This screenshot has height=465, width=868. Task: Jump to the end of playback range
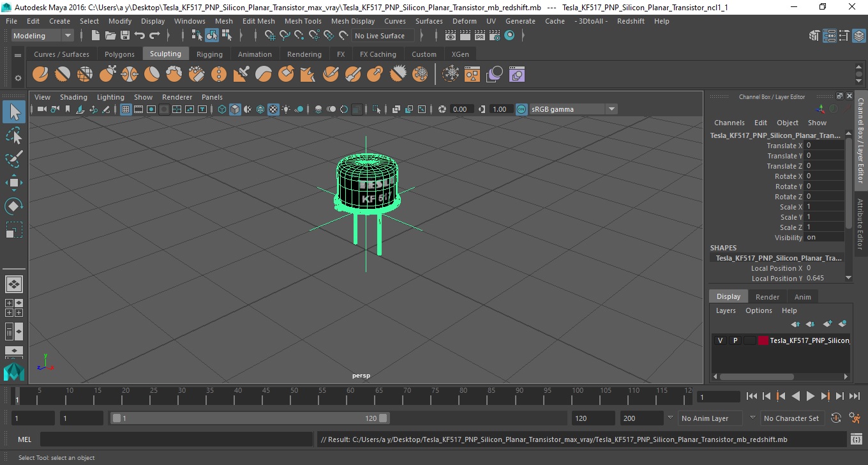click(854, 396)
